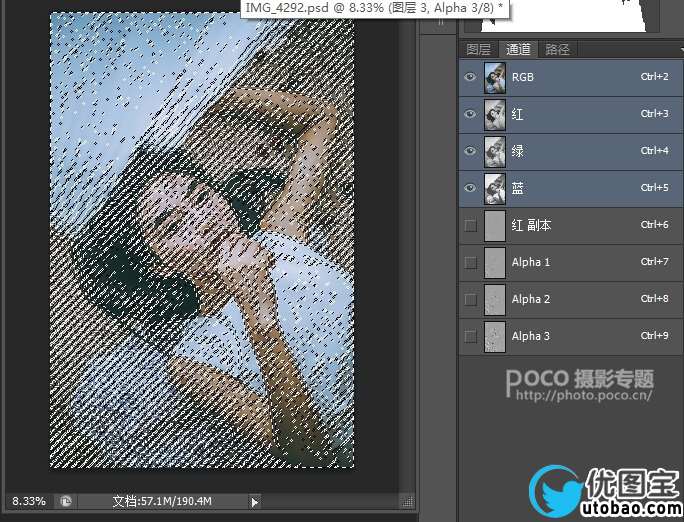
Task: Toggle the eye icon for 绿 channel
Action: (x=471, y=151)
